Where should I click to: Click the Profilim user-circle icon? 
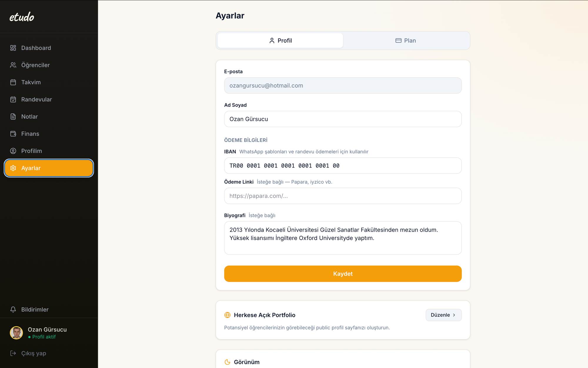point(13,151)
